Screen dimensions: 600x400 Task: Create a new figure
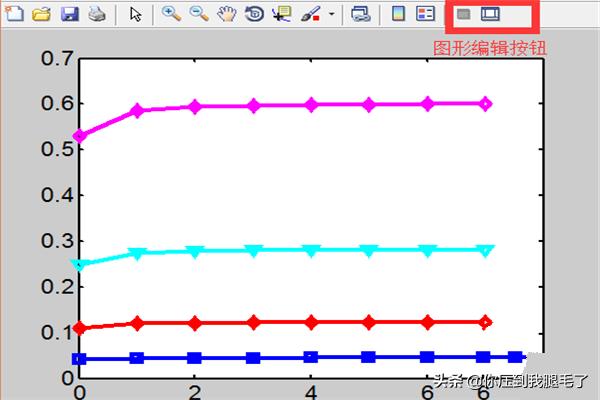coord(15,15)
